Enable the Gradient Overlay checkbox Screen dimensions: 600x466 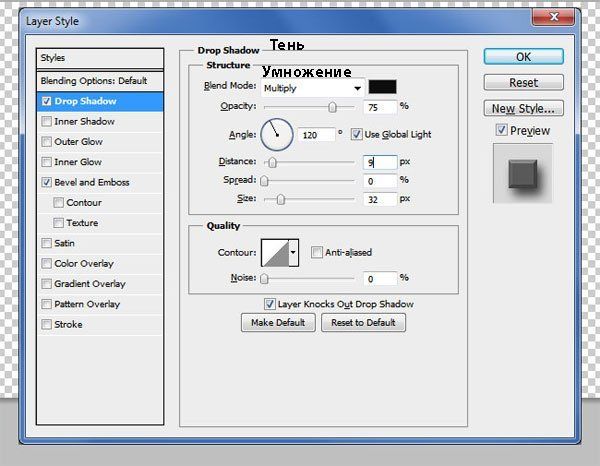[47, 284]
